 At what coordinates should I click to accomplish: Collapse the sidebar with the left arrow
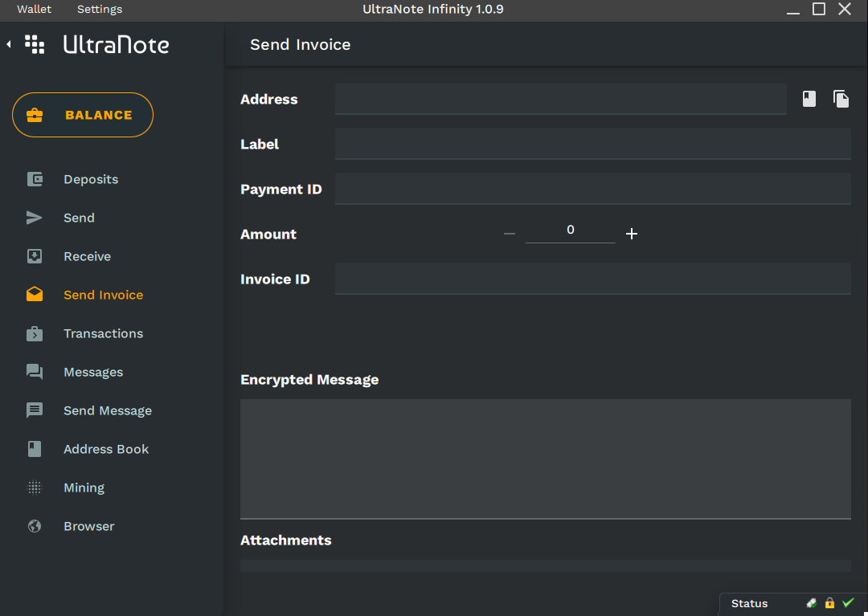[x=9, y=44]
